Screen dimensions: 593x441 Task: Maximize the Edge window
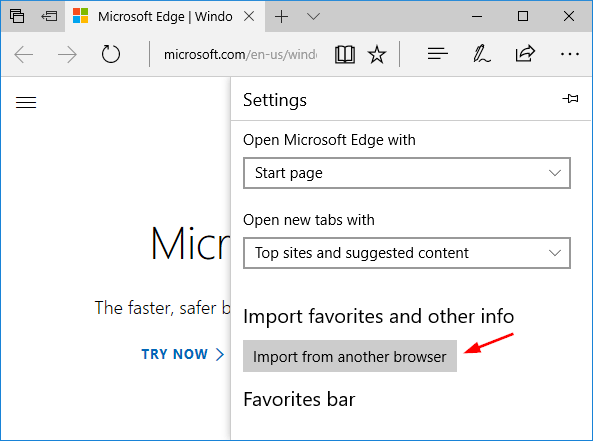[523, 16]
